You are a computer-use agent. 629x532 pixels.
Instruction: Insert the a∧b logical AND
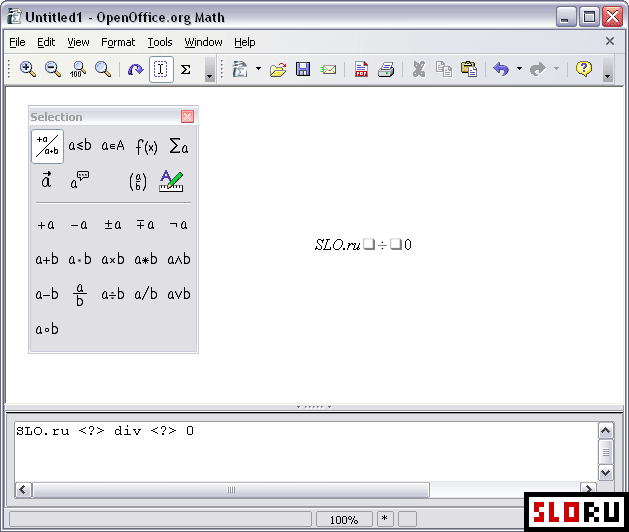[x=179, y=260]
